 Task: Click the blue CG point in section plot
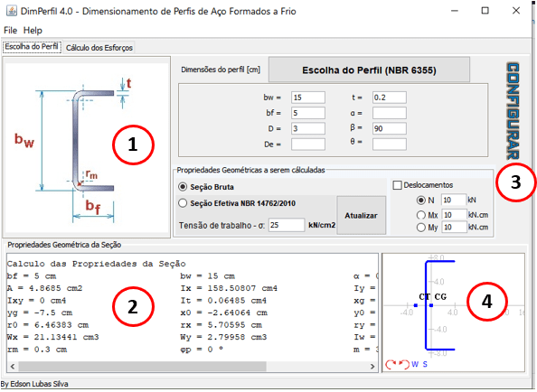[431, 305]
